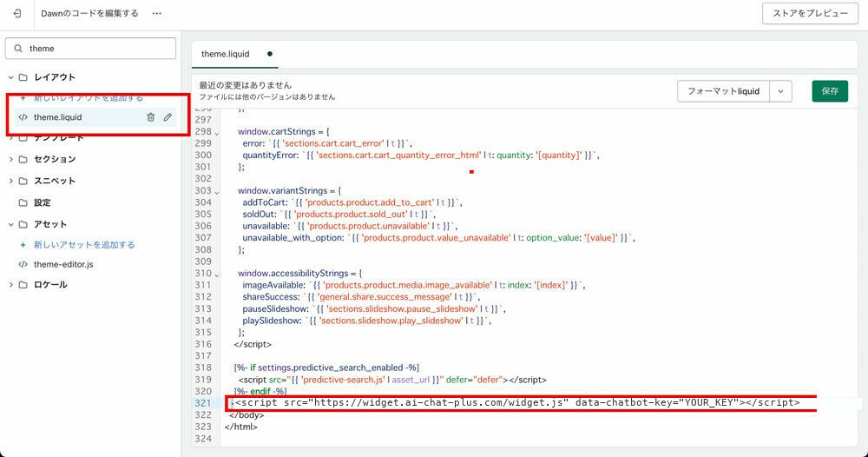The image size is (868, 457).
Task: Collapse the アセット folder chevron
Action: pyautogui.click(x=10, y=224)
